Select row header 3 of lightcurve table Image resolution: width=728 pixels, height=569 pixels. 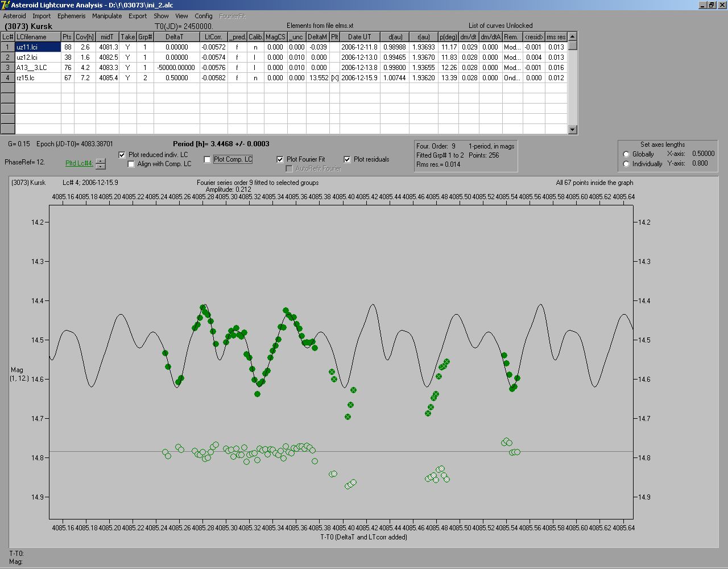8,68
